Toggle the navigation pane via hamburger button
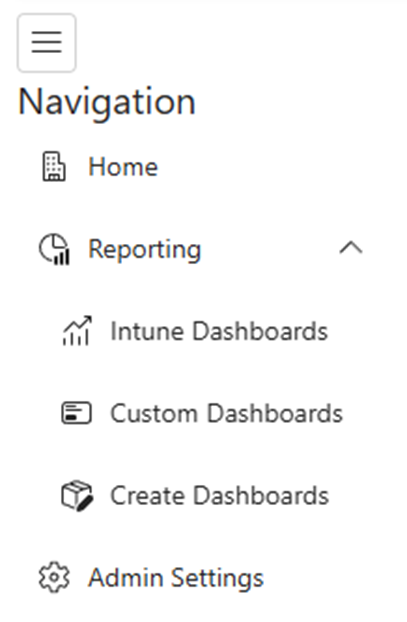This screenshot has height=622, width=407. click(x=46, y=43)
